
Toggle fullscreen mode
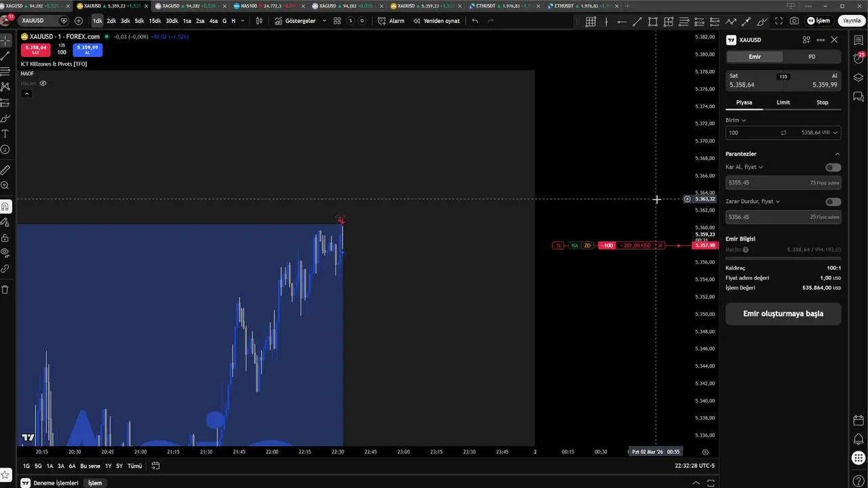778,21
